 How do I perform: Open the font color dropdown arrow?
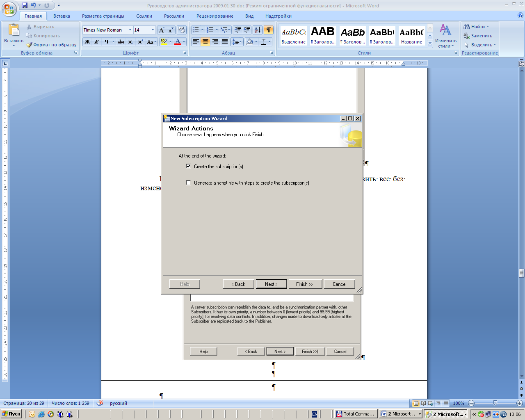click(x=184, y=42)
